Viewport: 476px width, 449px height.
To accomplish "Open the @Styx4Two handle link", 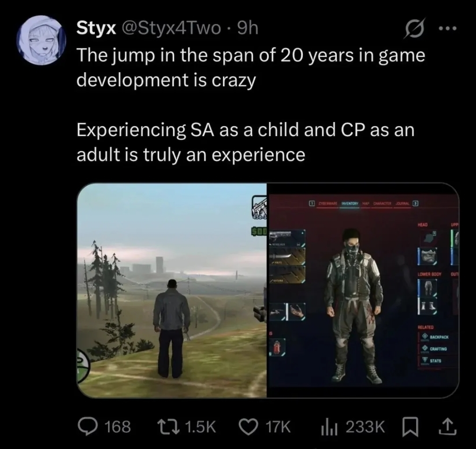I will [x=171, y=28].
